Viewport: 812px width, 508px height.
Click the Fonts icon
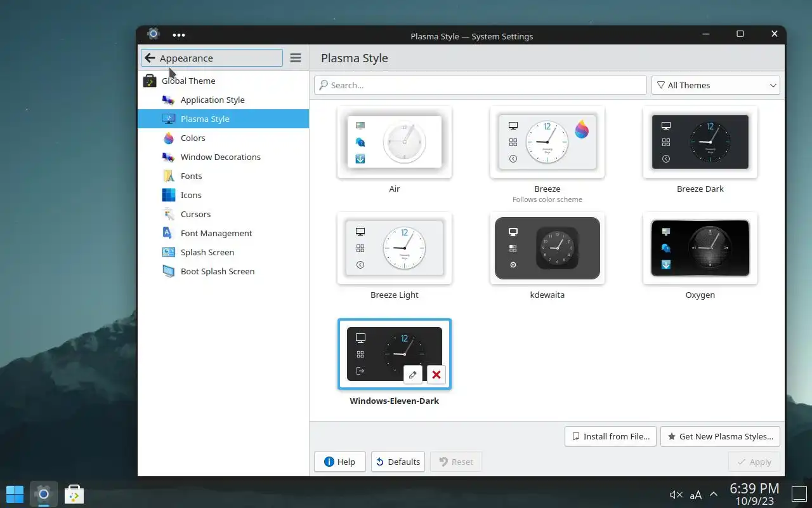(168, 176)
